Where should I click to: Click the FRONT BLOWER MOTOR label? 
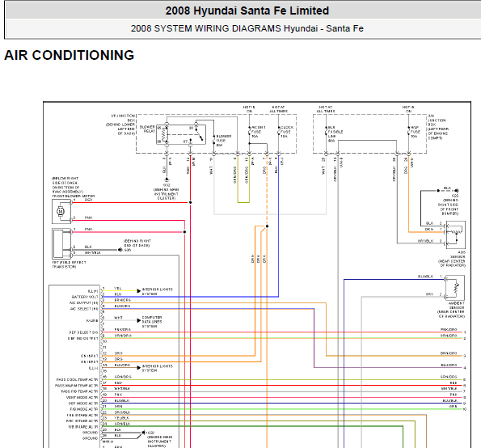point(74,196)
